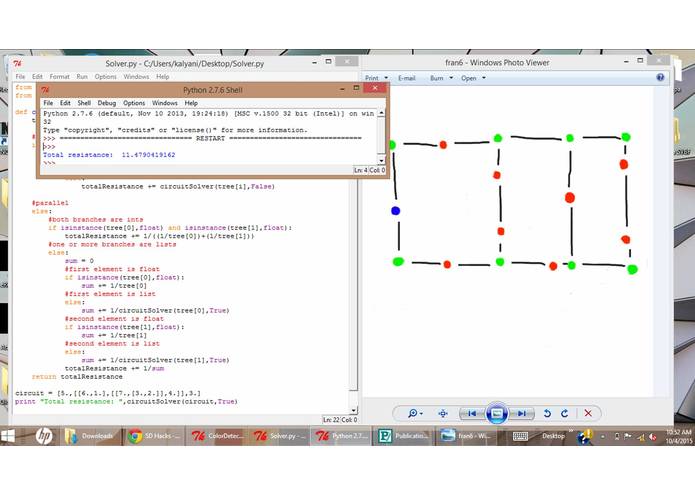695x494 pixels.
Task: Open the touch keyboard taskbar icon
Action: tap(520, 436)
